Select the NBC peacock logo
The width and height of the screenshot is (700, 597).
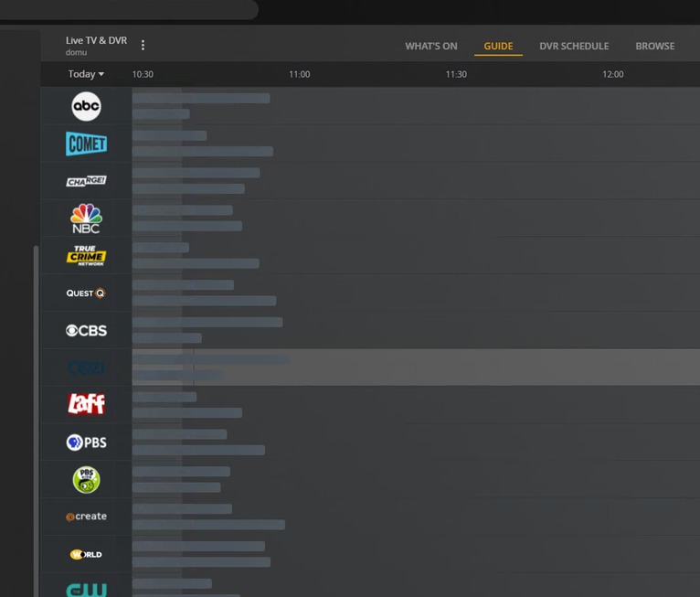point(86,219)
